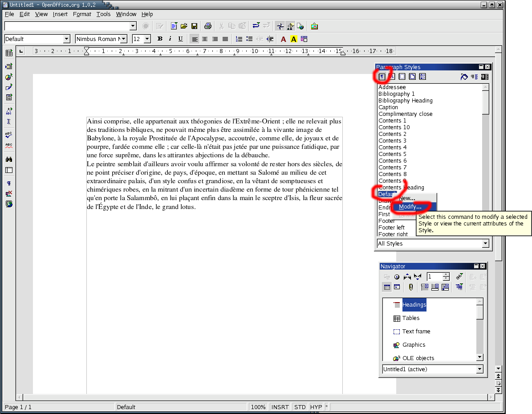
Task: Click Navigator page number field
Action: coord(435,276)
